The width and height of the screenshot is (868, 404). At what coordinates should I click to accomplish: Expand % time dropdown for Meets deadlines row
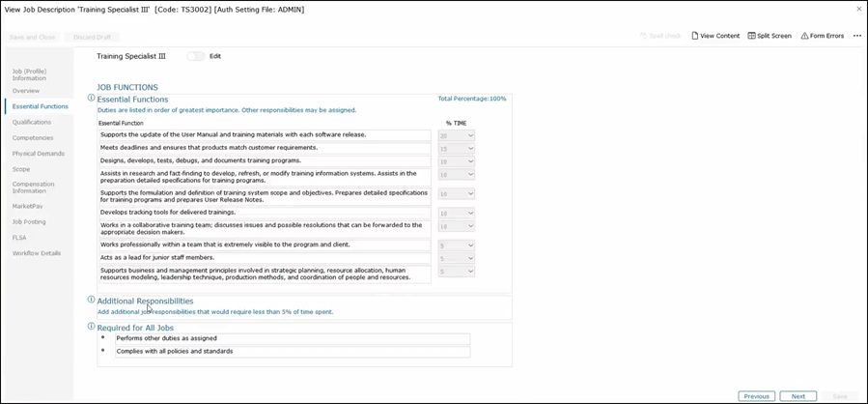pos(457,149)
